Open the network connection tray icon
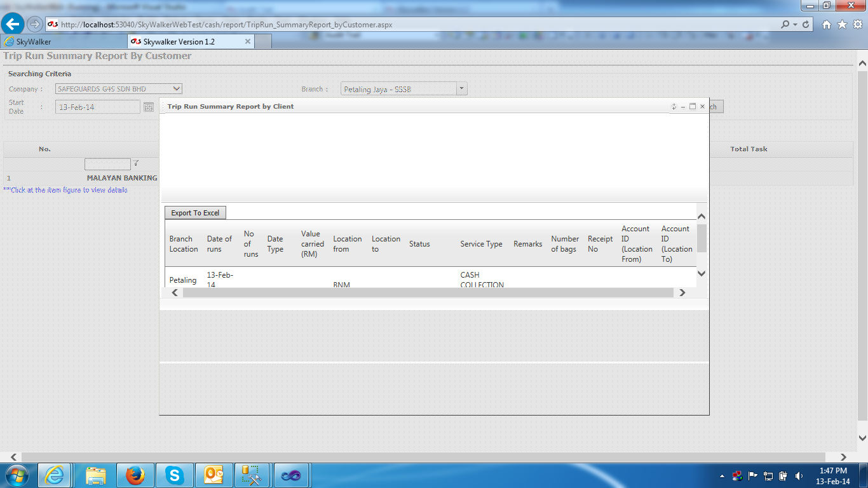This screenshot has height=488, width=868. click(768, 476)
